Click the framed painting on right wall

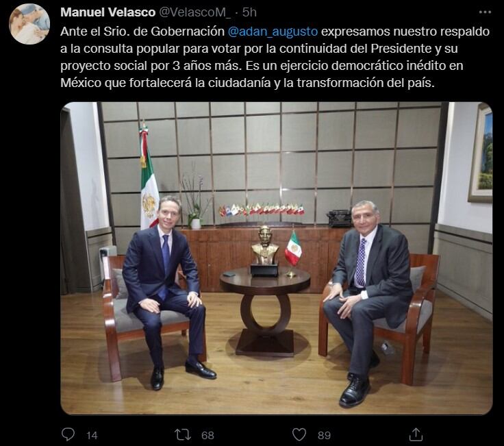[481, 153]
